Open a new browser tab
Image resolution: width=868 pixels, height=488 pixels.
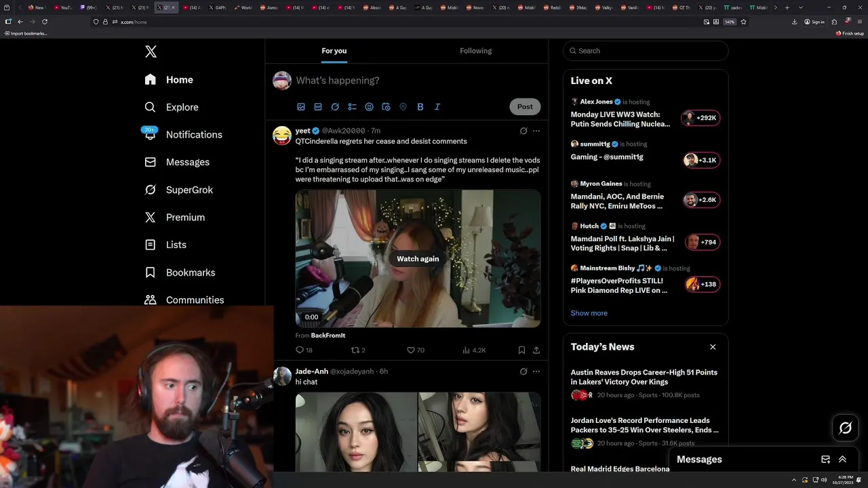787,7
